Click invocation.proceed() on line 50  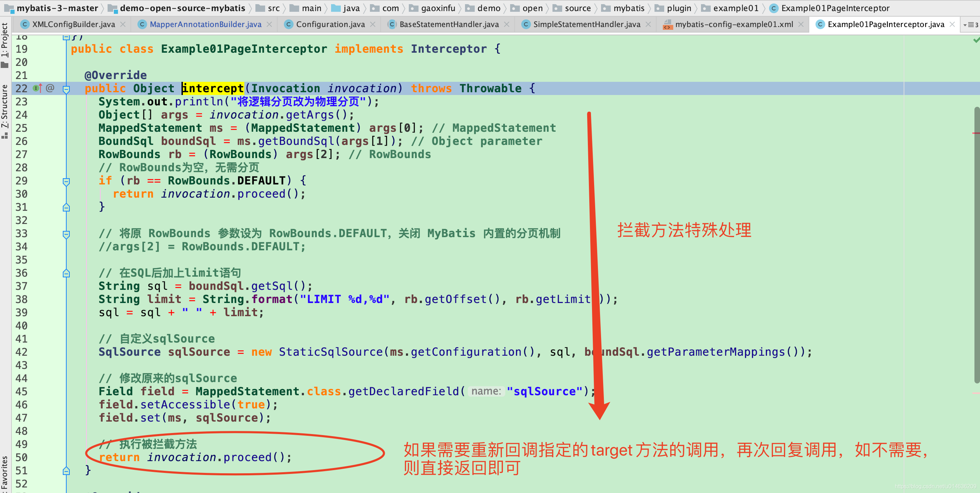pyautogui.click(x=219, y=457)
